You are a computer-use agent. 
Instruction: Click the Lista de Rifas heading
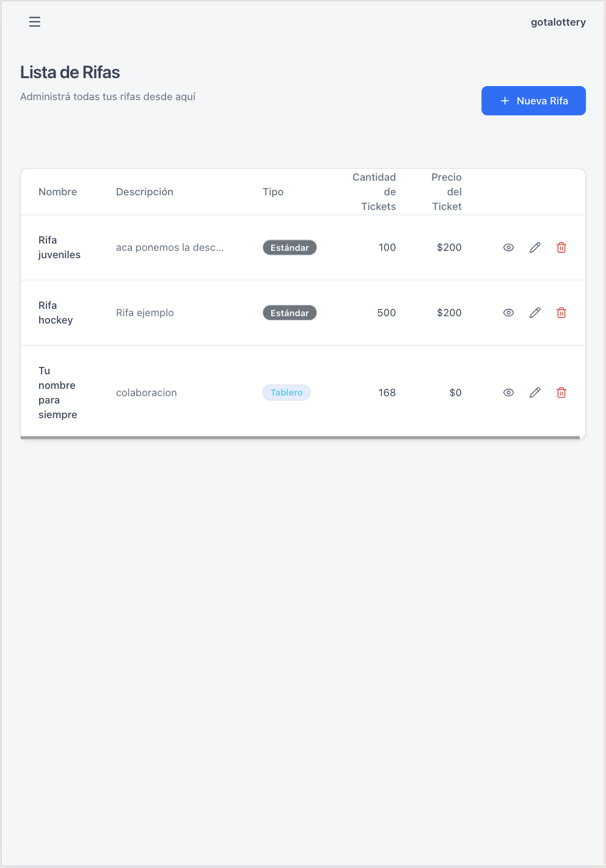coord(70,72)
